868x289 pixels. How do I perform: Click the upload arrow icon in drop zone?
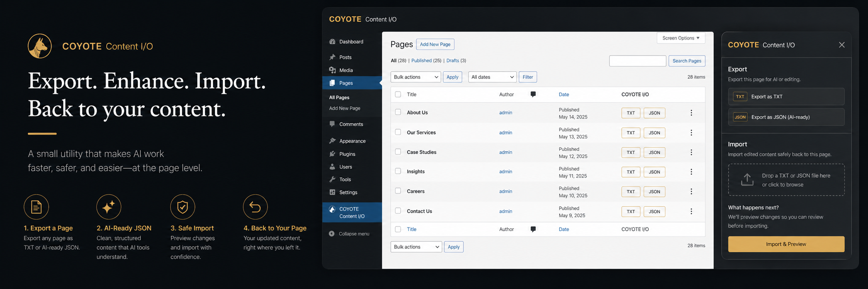pyautogui.click(x=747, y=180)
